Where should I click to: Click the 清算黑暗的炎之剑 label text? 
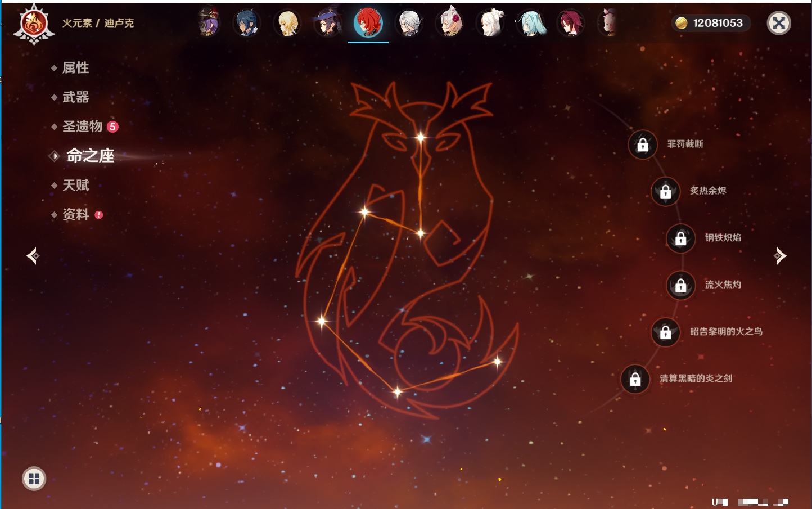click(x=696, y=379)
